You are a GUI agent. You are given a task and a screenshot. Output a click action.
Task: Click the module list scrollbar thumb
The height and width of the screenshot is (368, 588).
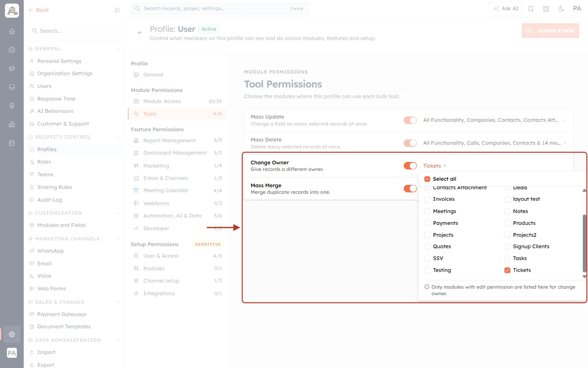pos(584,243)
